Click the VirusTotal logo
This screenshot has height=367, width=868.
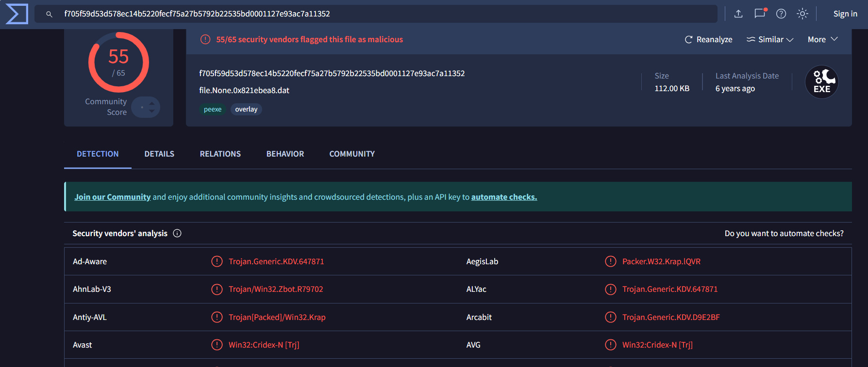[x=17, y=14]
